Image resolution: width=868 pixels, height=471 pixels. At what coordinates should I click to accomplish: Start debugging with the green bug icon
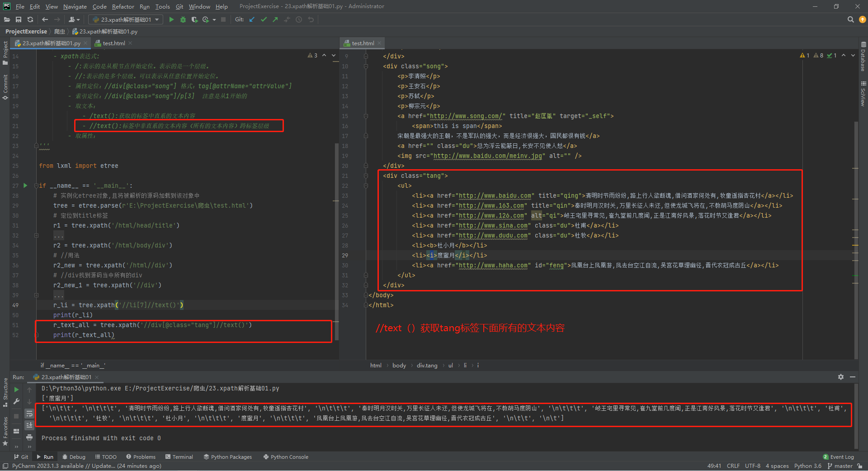(183, 19)
